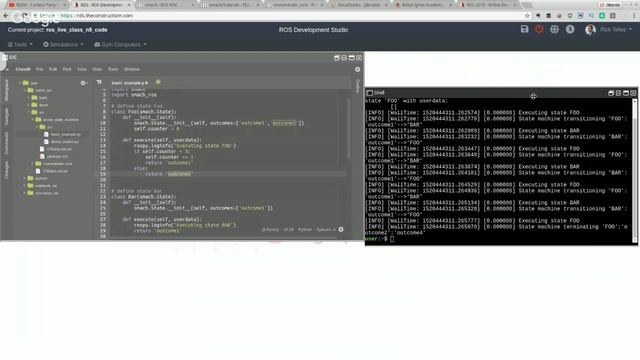This screenshot has width=640, height=360.
Task: Click the tab list icon beside editor tab
Action: pos(99,82)
